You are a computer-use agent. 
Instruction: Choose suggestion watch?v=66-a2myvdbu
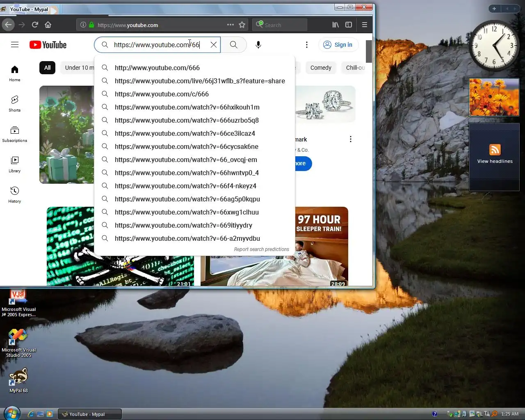194,238
